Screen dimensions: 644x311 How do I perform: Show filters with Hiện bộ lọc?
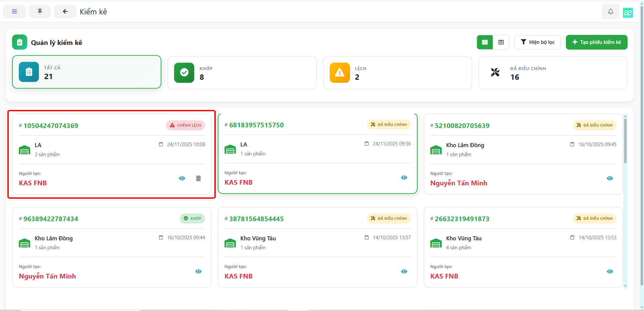click(x=537, y=42)
